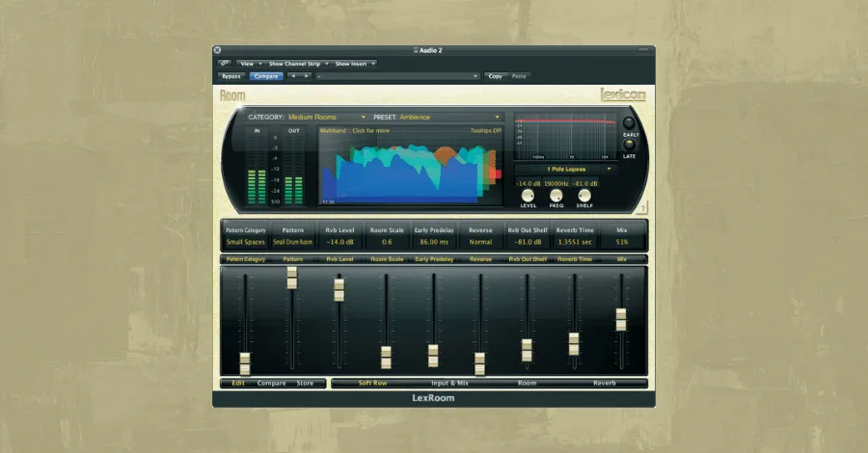Go to previous setting with left arrow
868x453 pixels.
[x=293, y=76]
